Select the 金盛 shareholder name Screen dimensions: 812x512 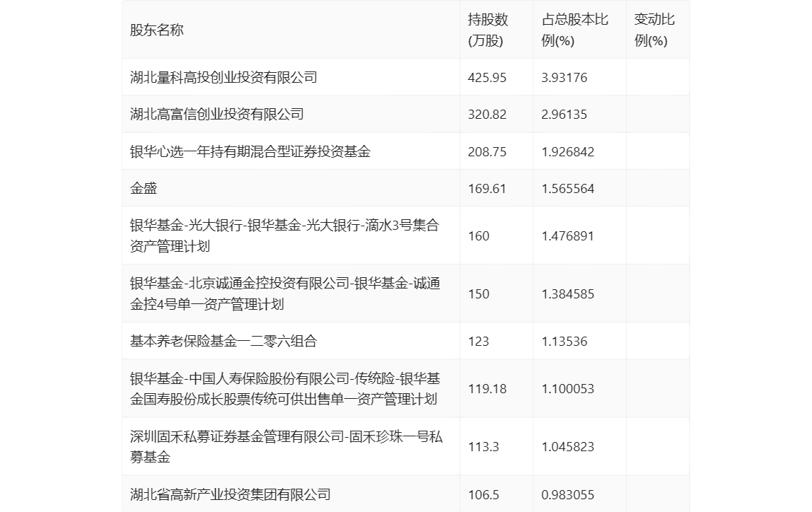[x=144, y=188]
